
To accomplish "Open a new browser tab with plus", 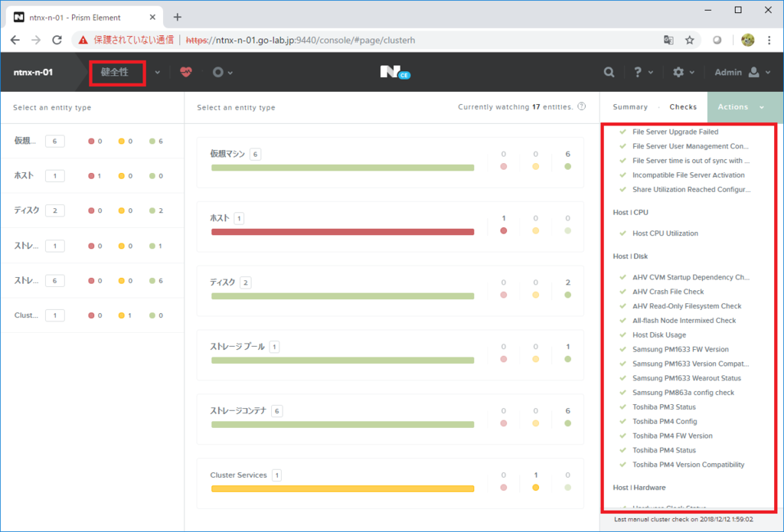I will 177,17.
